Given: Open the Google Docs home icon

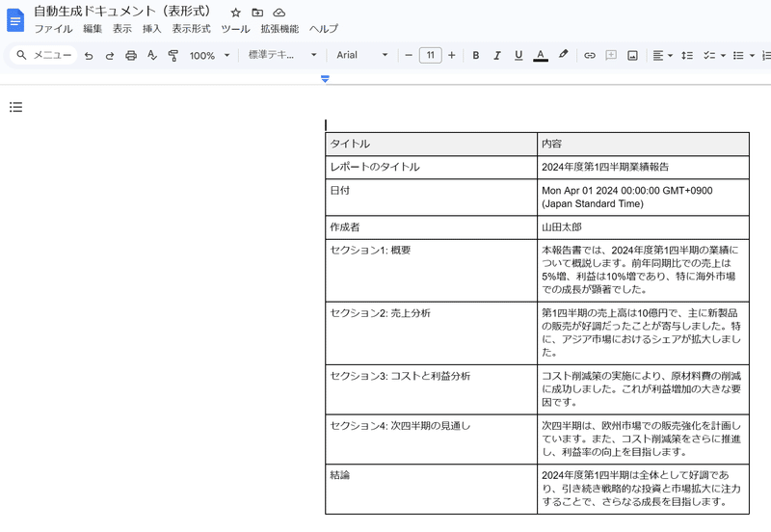Looking at the screenshot, I should [x=15, y=20].
